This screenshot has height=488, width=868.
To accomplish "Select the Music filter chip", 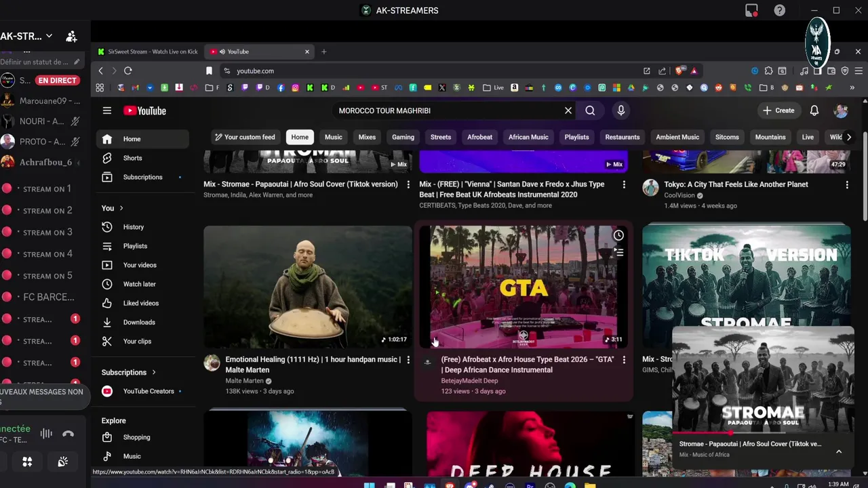I will tap(334, 137).
